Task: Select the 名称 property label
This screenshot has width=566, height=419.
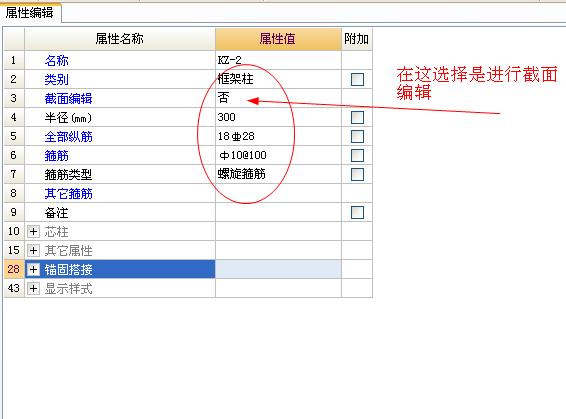Action: (56, 61)
